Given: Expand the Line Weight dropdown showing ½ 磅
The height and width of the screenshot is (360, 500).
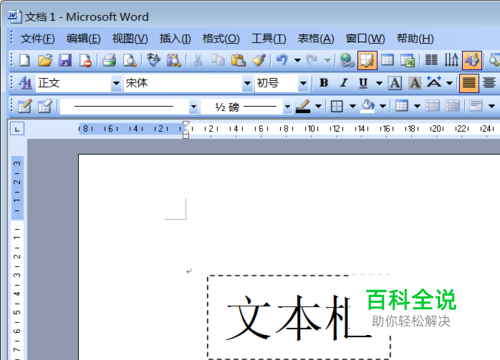Looking at the screenshot, I should click(287, 107).
